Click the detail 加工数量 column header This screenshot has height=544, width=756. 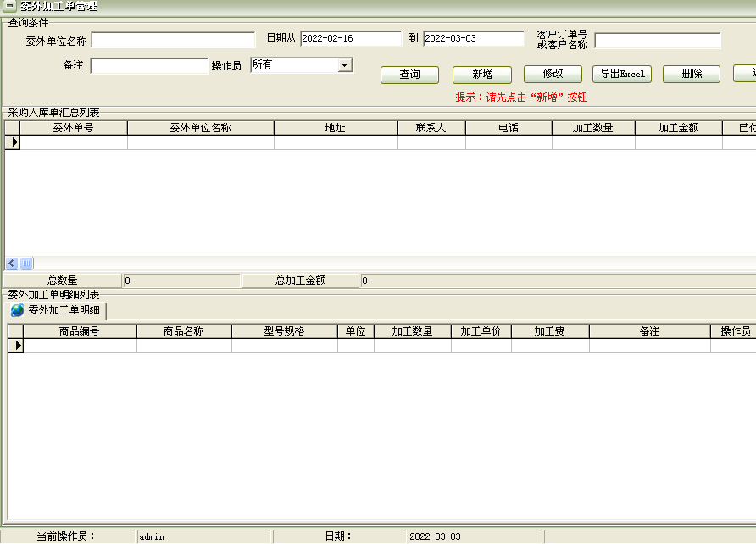413,331
